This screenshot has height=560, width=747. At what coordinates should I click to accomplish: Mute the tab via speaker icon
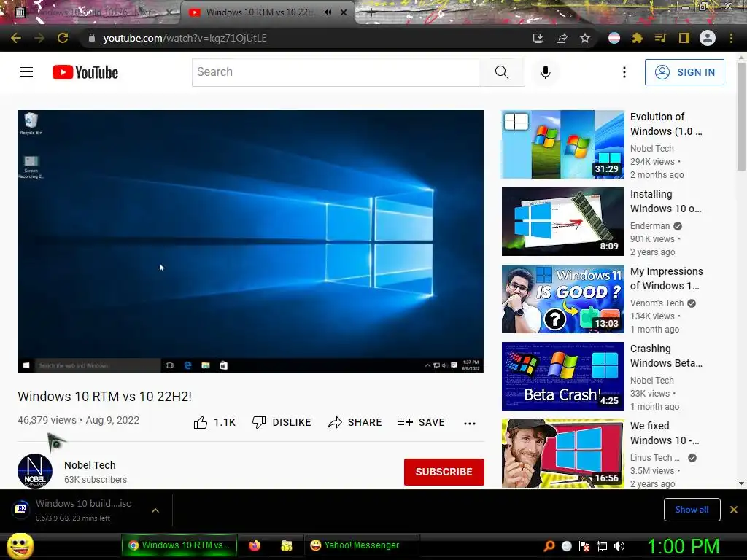click(x=328, y=12)
